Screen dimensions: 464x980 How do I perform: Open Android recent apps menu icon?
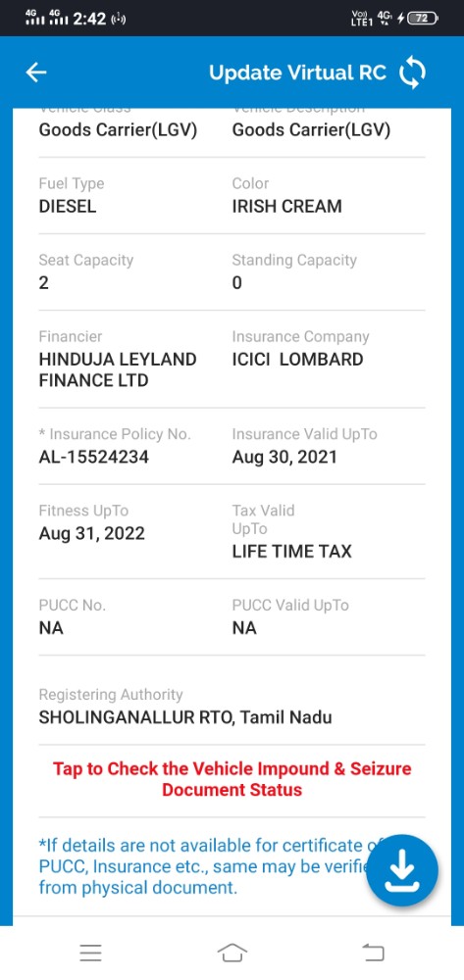coord(90,953)
